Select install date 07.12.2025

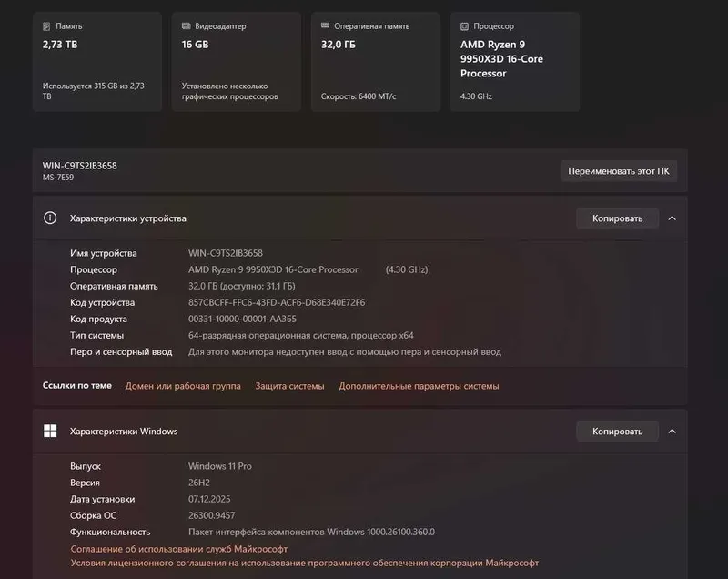(x=209, y=499)
